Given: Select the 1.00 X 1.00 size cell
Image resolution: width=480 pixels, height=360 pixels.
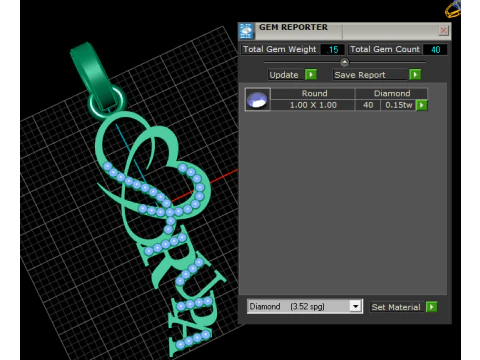Looking at the screenshot, I should coord(313,105).
